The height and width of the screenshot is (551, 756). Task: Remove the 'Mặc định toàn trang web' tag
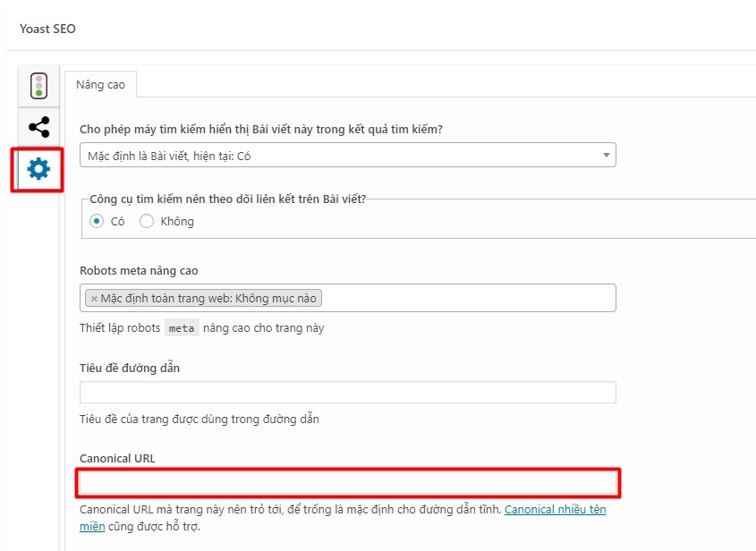[94, 299]
